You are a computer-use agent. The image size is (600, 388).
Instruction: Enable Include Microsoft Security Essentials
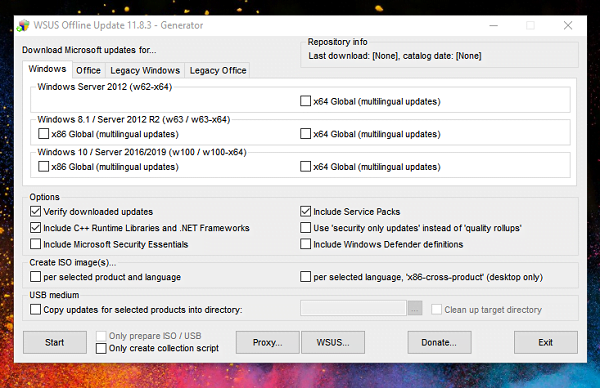click(x=35, y=244)
